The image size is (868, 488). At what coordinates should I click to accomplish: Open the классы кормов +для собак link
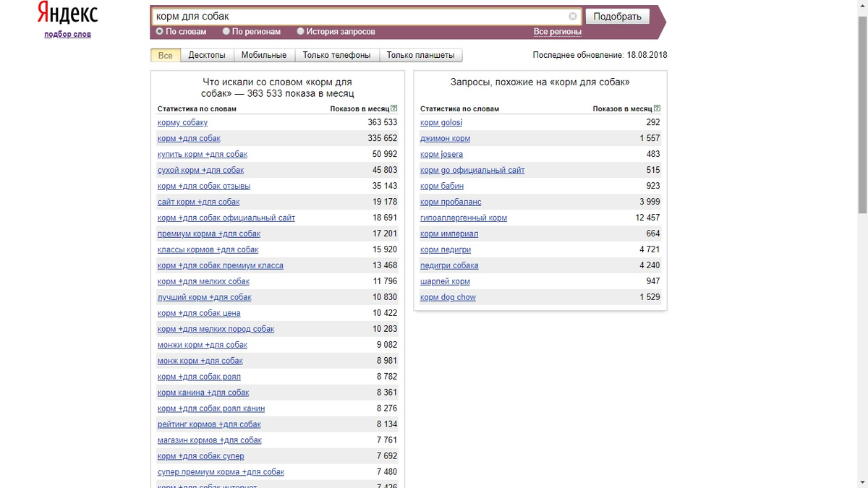[x=208, y=249]
